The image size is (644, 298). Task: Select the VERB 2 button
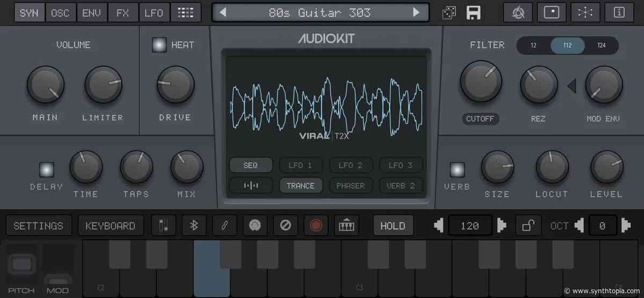pos(401,186)
